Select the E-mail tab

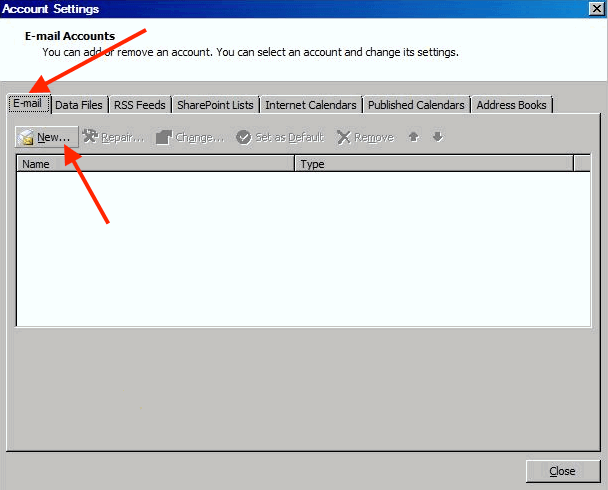29,104
